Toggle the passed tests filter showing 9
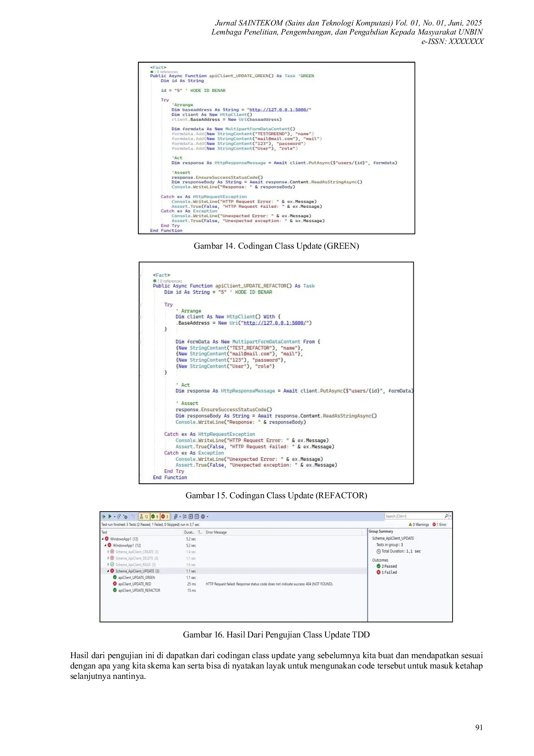This screenshot has width=534, height=756. click(155, 516)
